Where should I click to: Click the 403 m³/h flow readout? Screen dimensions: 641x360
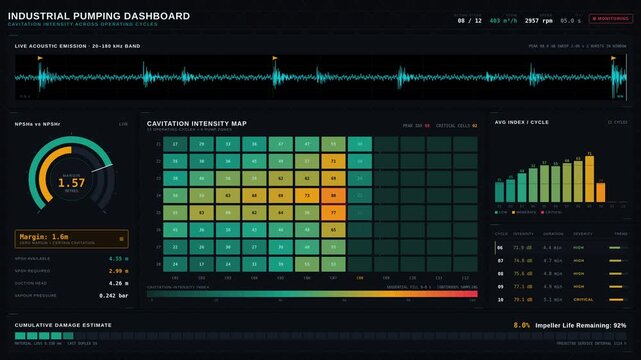(x=503, y=20)
